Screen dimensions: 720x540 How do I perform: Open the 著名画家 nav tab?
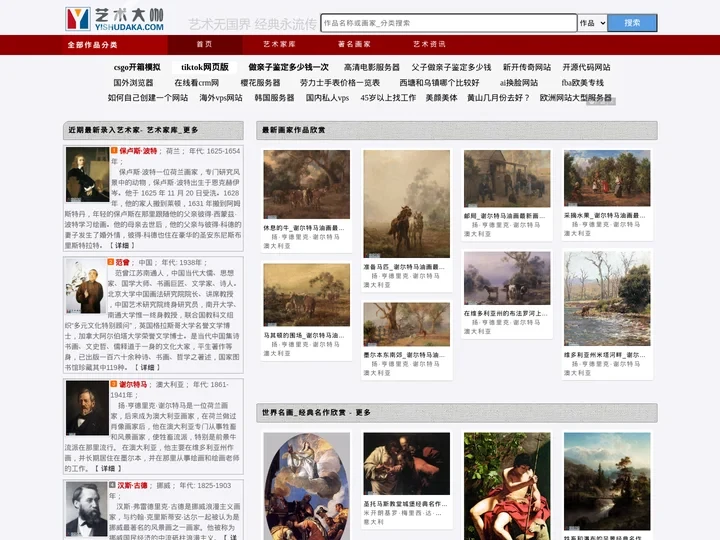354,45
